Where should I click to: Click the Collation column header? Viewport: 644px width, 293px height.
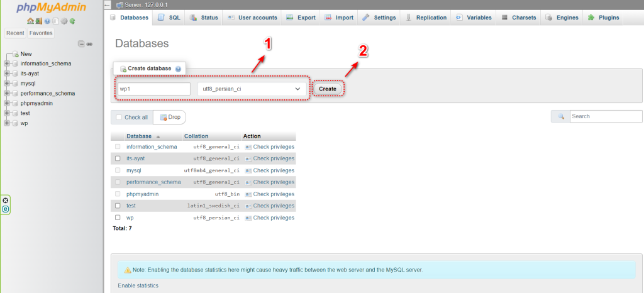point(196,136)
